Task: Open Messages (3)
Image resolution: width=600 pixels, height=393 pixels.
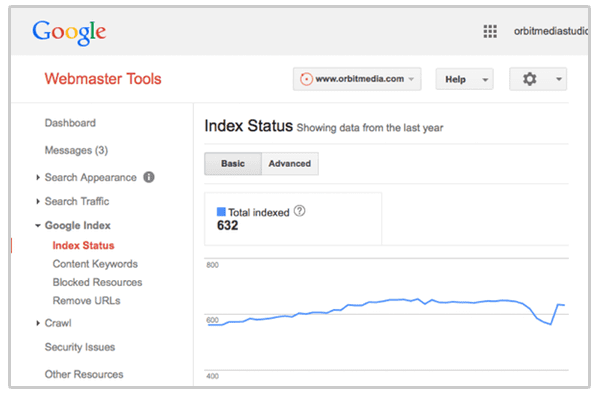Action: (x=76, y=150)
